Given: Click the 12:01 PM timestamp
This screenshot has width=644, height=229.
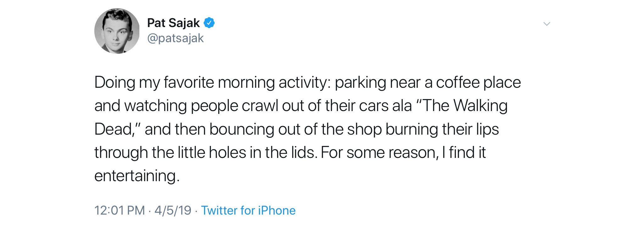Looking at the screenshot, I should (x=119, y=210).
